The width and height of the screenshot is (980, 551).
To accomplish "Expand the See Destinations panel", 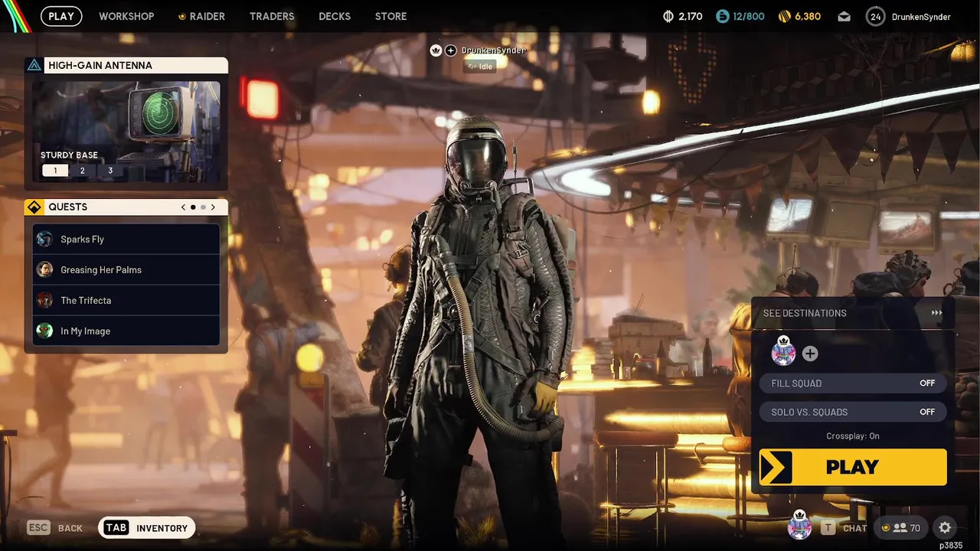I will (853, 313).
